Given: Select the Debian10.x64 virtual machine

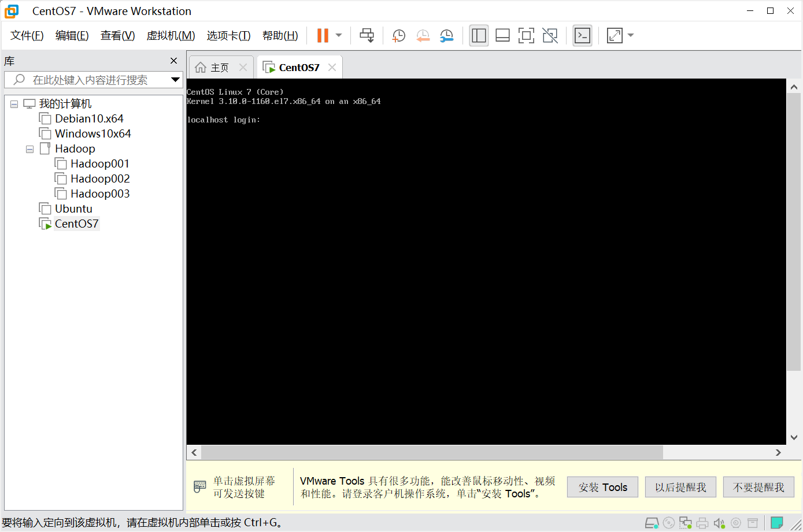Looking at the screenshot, I should [89, 118].
